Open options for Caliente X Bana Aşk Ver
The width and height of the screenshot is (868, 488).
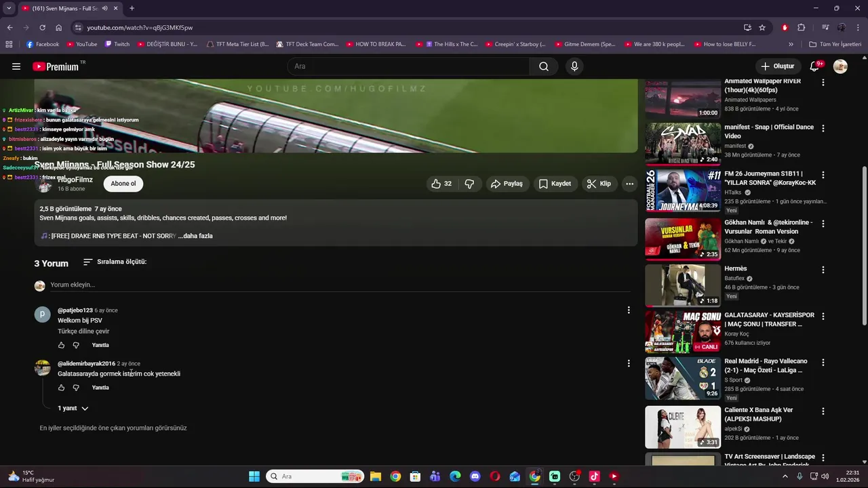tap(823, 411)
